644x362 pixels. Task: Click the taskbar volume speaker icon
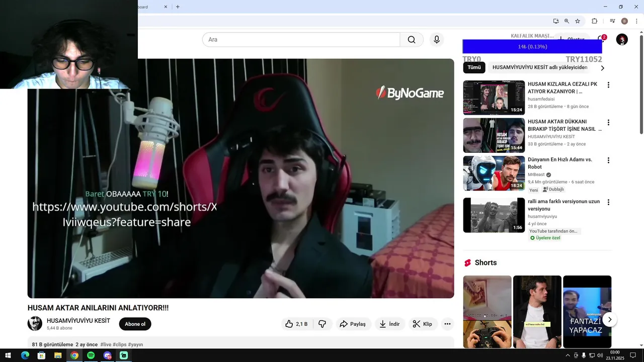600,355
